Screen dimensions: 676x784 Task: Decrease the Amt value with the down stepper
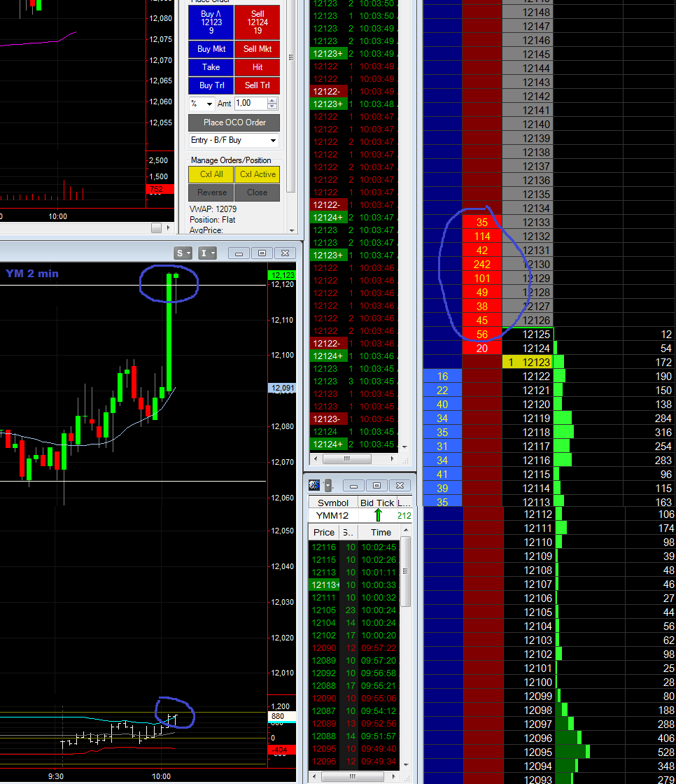coord(272,106)
